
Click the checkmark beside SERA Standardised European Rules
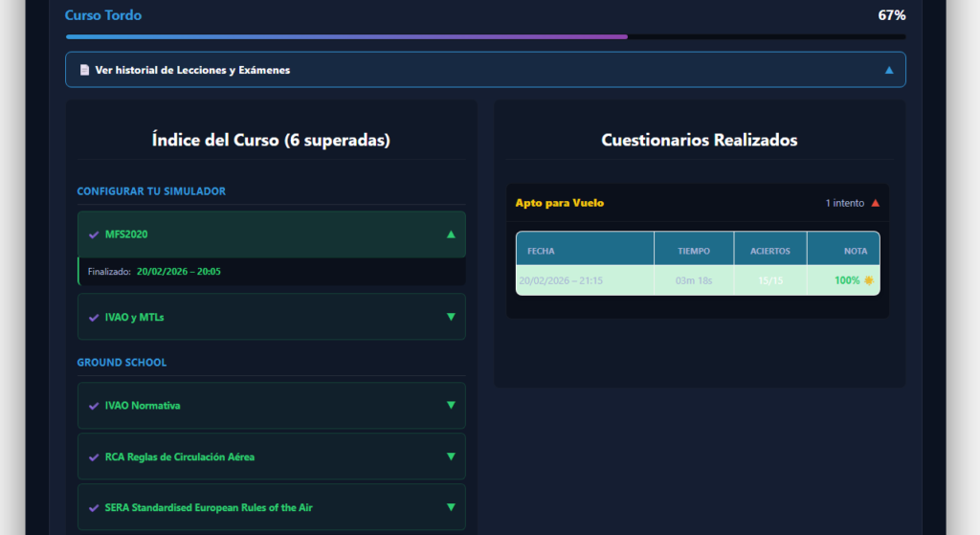tap(94, 507)
